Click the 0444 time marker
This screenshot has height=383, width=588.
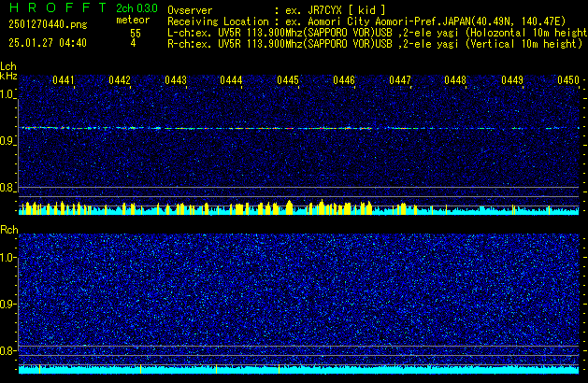231,80
